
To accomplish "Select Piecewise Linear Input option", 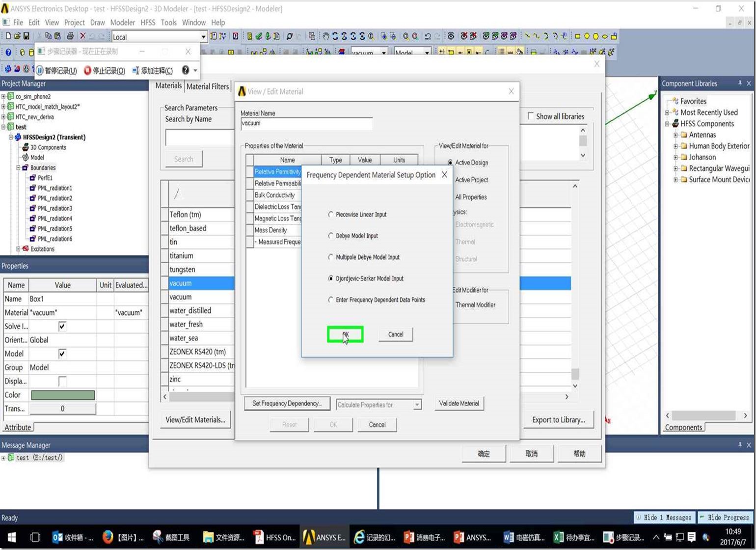I will click(x=331, y=215).
